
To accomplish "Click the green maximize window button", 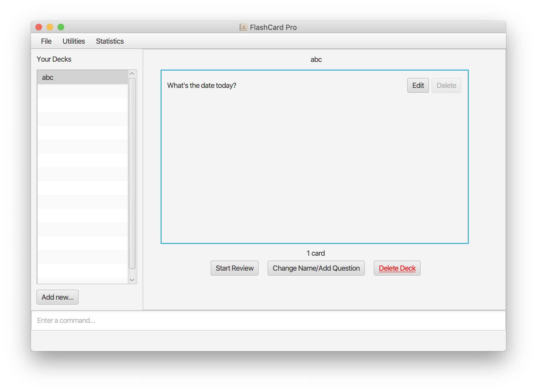I will click(61, 27).
